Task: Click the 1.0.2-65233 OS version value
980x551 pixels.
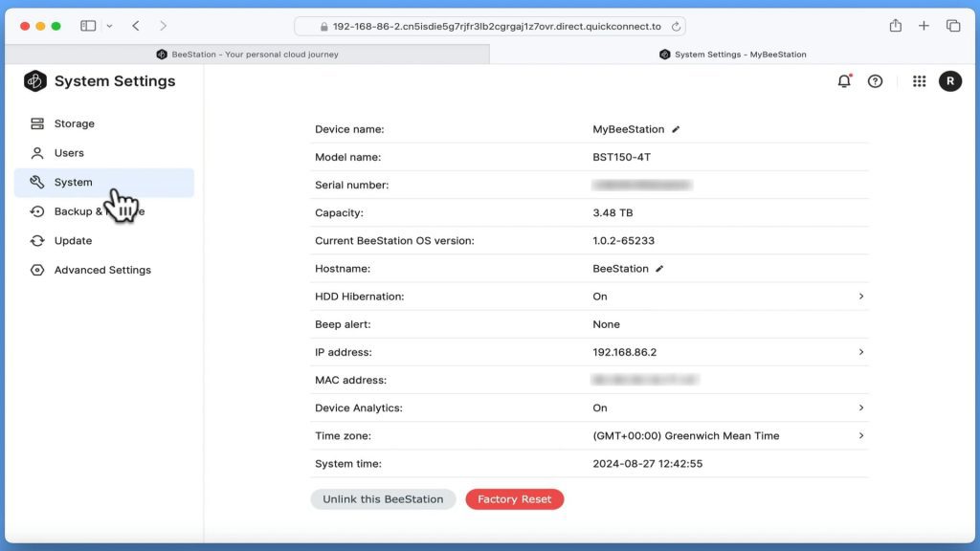Action: click(x=623, y=240)
